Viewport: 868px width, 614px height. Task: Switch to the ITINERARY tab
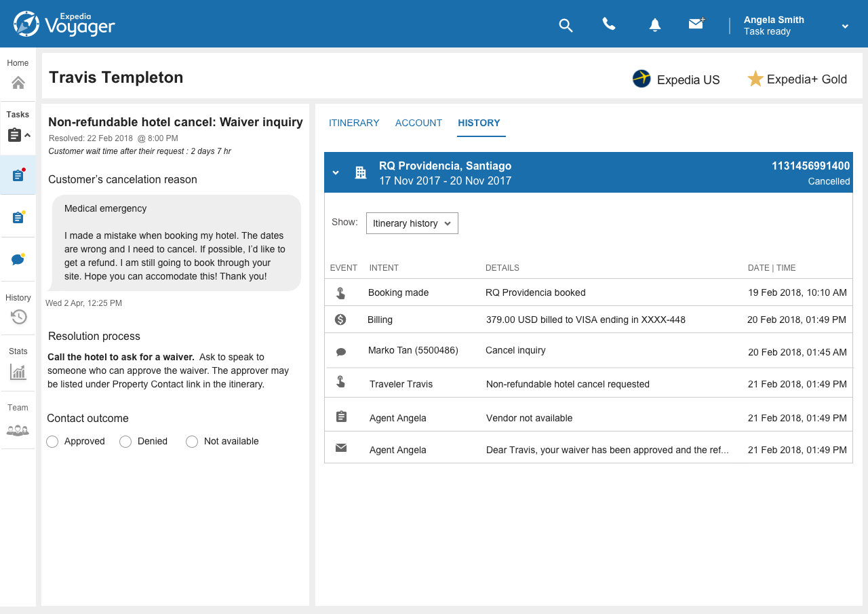click(354, 123)
